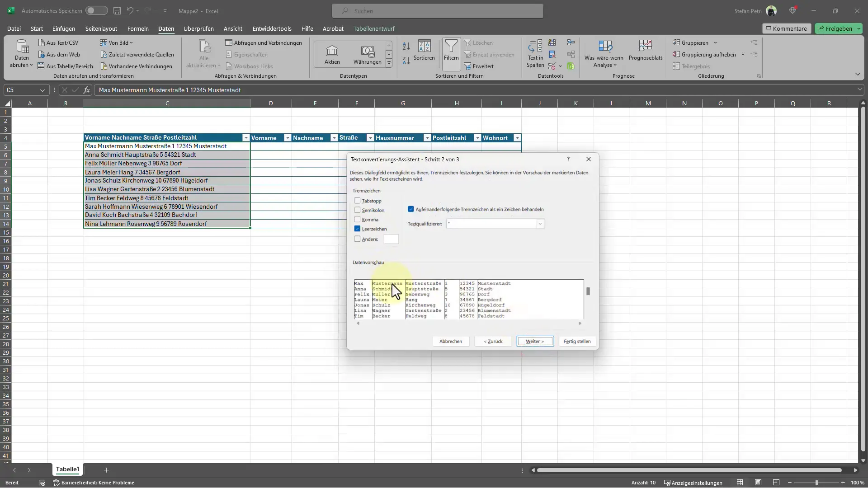Image resolution: width=868 pixels, height=488 pixels.
Task: Click Gruppierung aufheben icon
Action: click(x=676, y=55)
